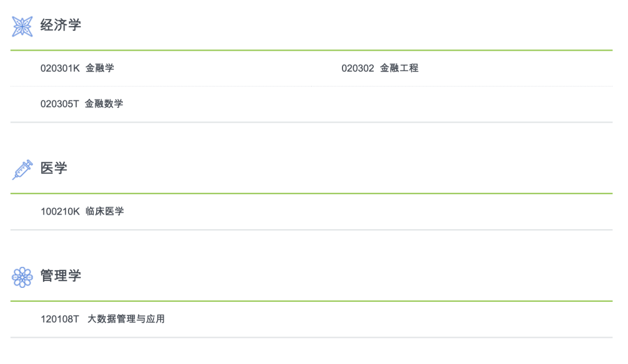Select the 经济学 section heading
The image size is (628, 364).
(60, 25)
